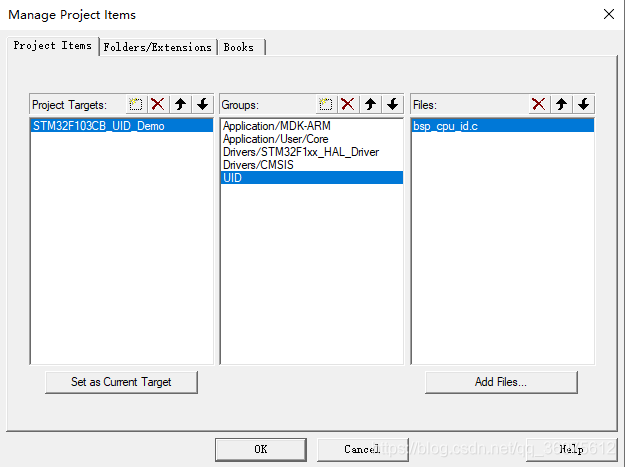Viewport: 625px width, 467px height.
Task: Delete the selected Project Target
Action: tap(158, 105)
